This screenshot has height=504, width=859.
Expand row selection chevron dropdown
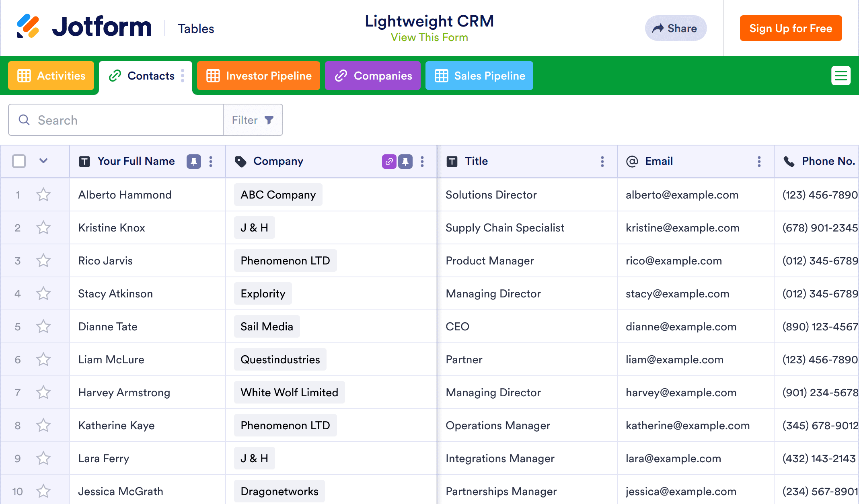43,161
